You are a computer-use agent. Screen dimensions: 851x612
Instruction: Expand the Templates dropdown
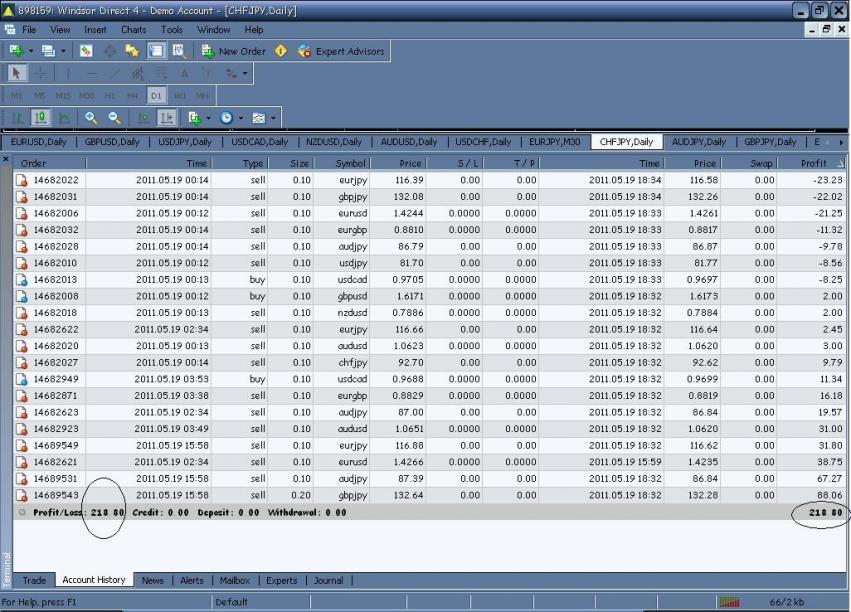point(273,118)
